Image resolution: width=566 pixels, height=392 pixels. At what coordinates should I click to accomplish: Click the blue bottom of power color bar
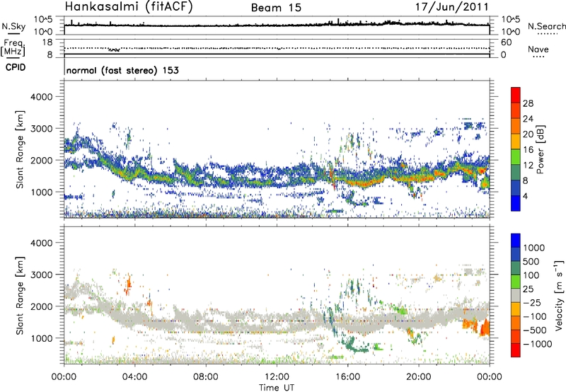tap(516, 204)
